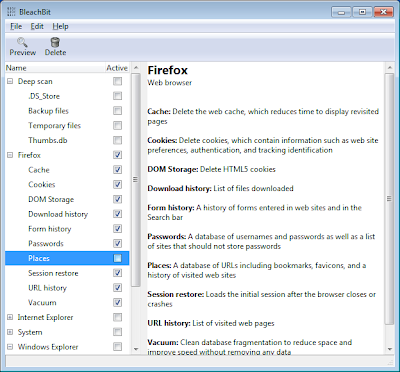
Task: Toggle the Vacuum checkbox off
Action: [x=117, y=302]
